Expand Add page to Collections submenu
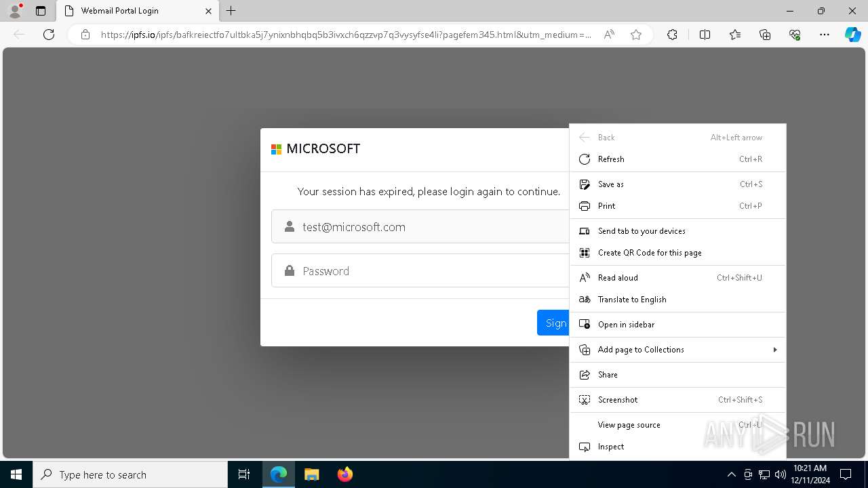 coord(677,349)
